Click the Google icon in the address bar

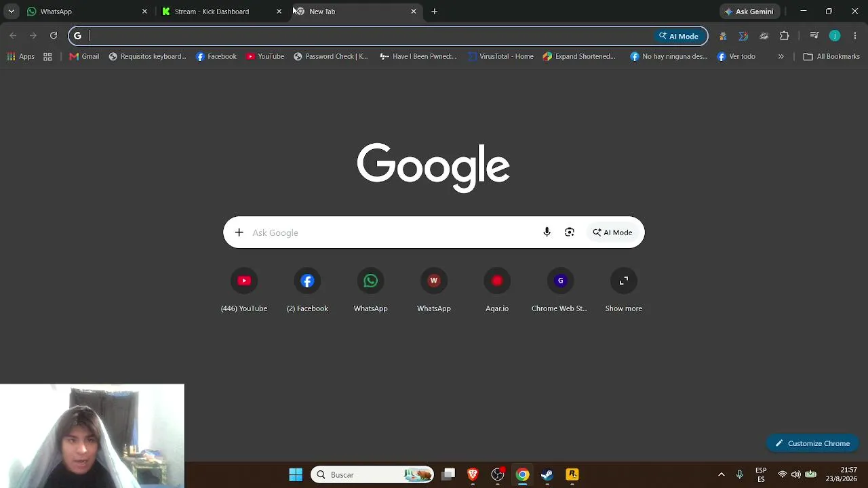(77, 36)
